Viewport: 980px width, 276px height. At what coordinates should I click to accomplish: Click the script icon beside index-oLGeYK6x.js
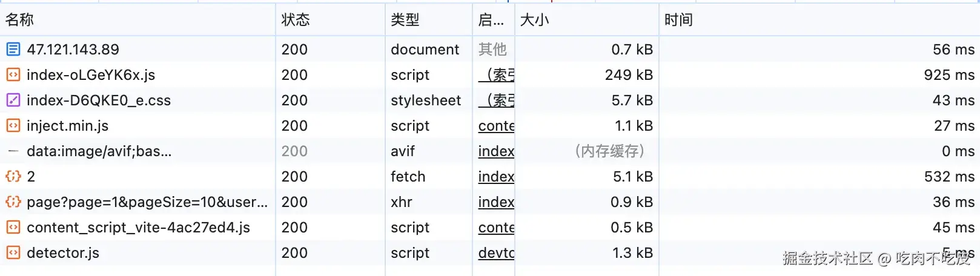pyautogui.click(x=13, y=74)
